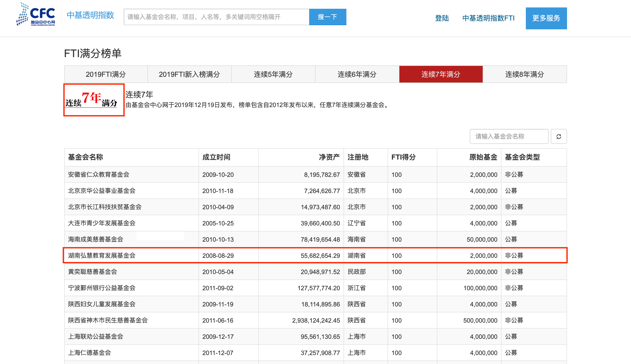Open 安徽省仁众教育基金会 entry
Screen dimensions: 631x364
(99, 174)
